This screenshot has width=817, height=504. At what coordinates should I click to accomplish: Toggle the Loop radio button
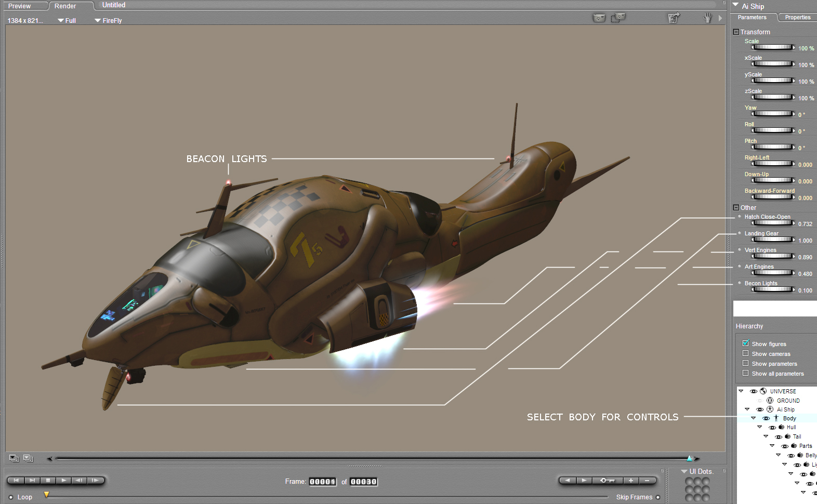[11, 497]
